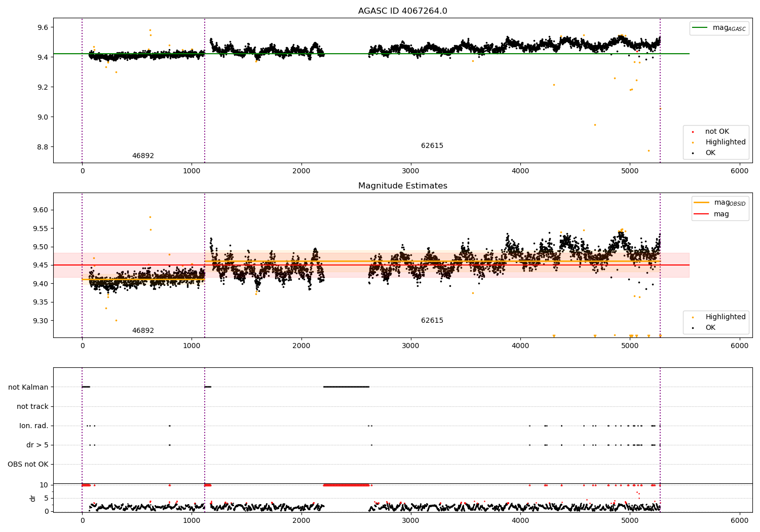Click the '3000' x-tick under the top plot
Image resolution: width=760 pixels, height=532 pixels.
[x=411, y=171]
